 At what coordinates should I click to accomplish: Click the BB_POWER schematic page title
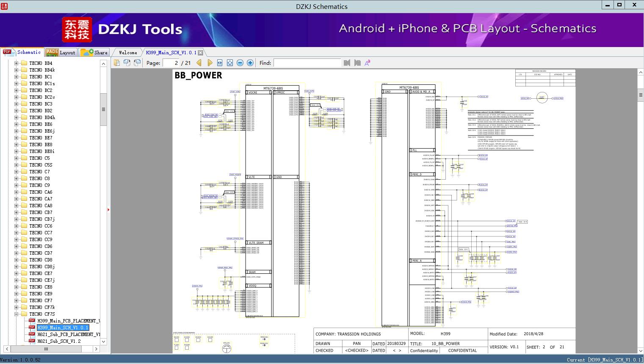(x=198, y=75)
